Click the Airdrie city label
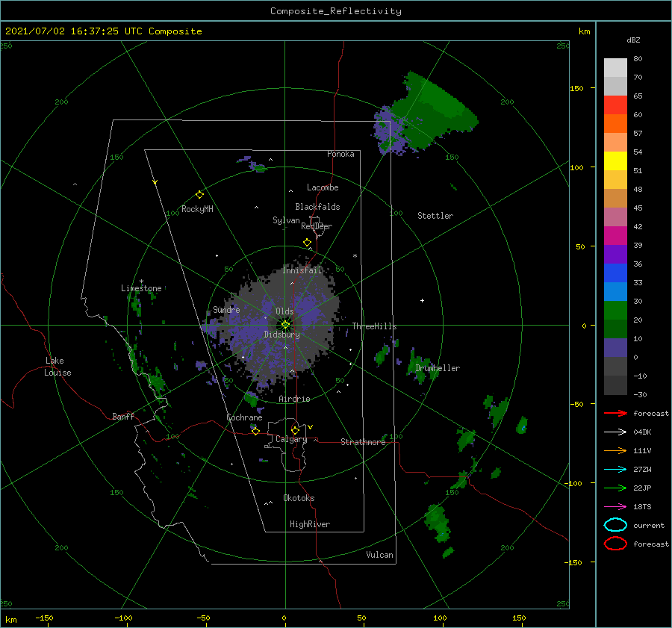This screenshot has width=672, height=628. tap(294, 399)
